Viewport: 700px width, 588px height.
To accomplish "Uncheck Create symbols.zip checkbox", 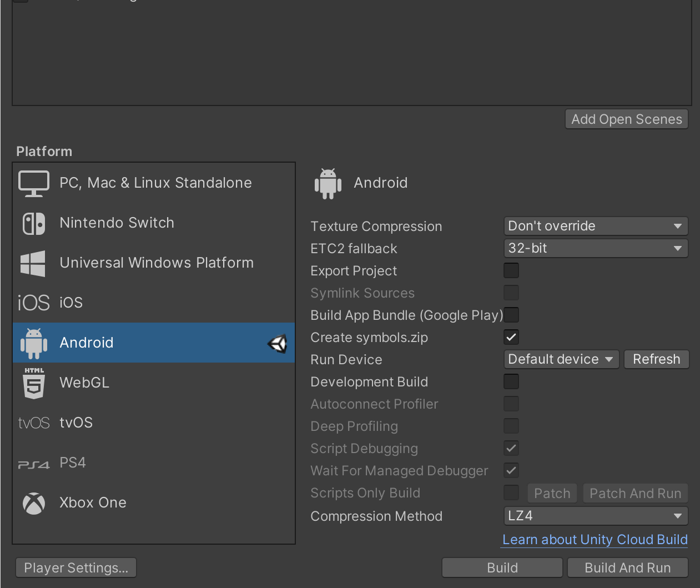I will point(511,337).
